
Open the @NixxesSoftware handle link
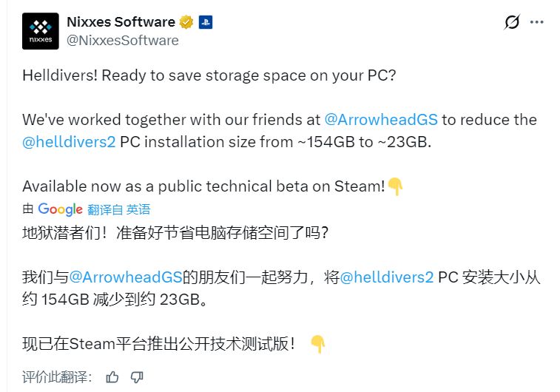(x=122, y=40)
